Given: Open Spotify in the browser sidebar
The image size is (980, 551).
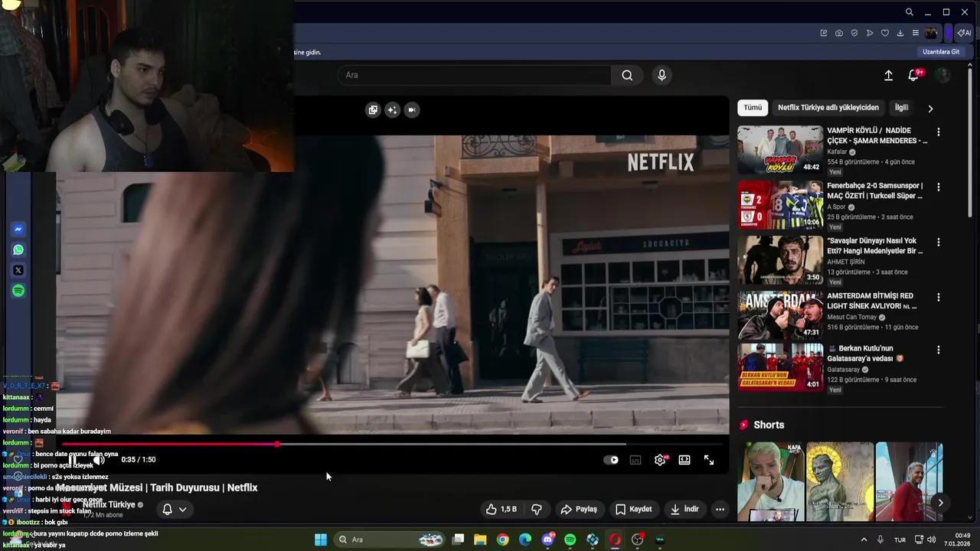Looking at the screenshot, I should 18,291.
